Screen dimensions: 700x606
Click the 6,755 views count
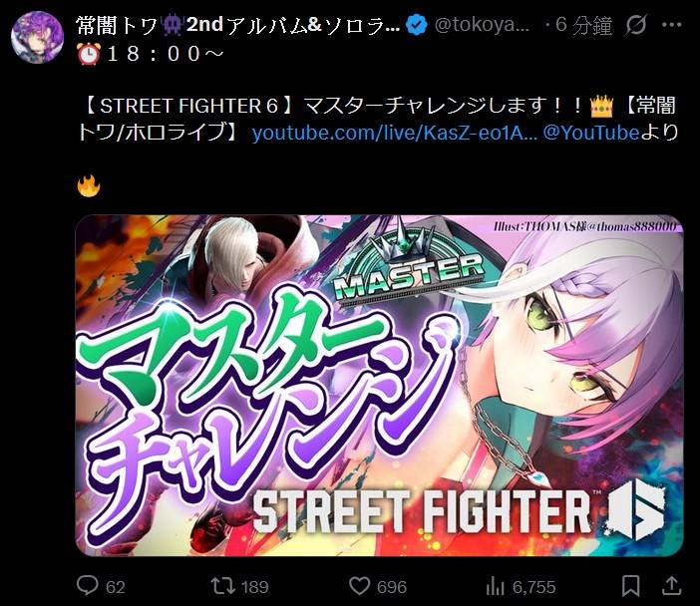coord(533,587)
